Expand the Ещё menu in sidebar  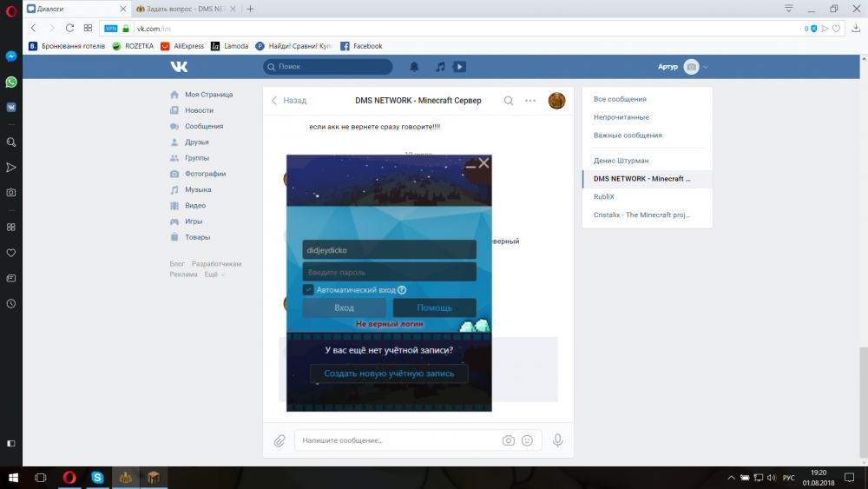tap(214, 274)
